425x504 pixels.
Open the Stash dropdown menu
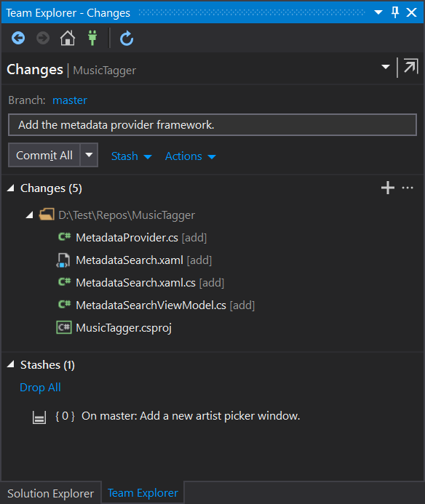tap(131, 156)
